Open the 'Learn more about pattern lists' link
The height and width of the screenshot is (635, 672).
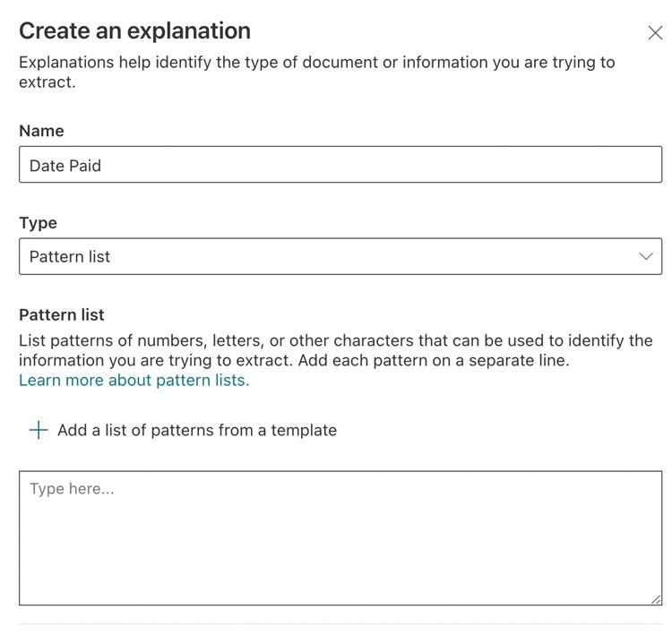pyautogui.click(x=134, y=381)
